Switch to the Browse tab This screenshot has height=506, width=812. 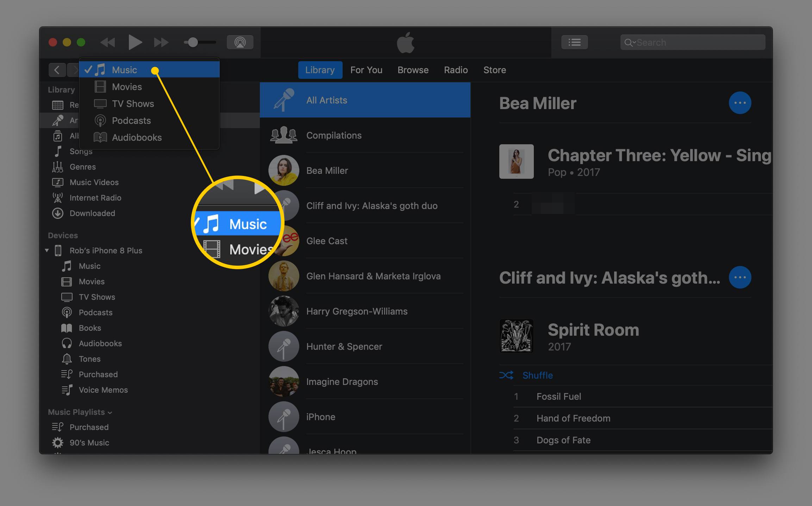(414, 69)
